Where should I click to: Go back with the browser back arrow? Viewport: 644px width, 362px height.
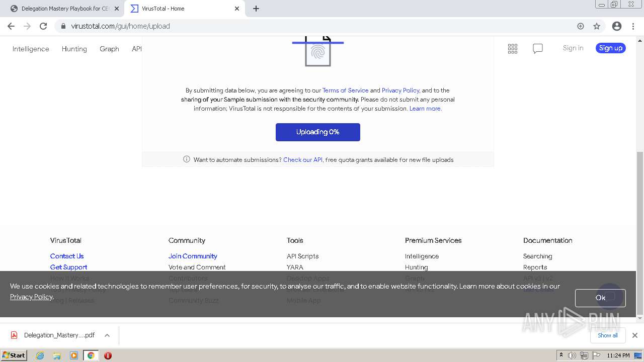pos(11,26)
